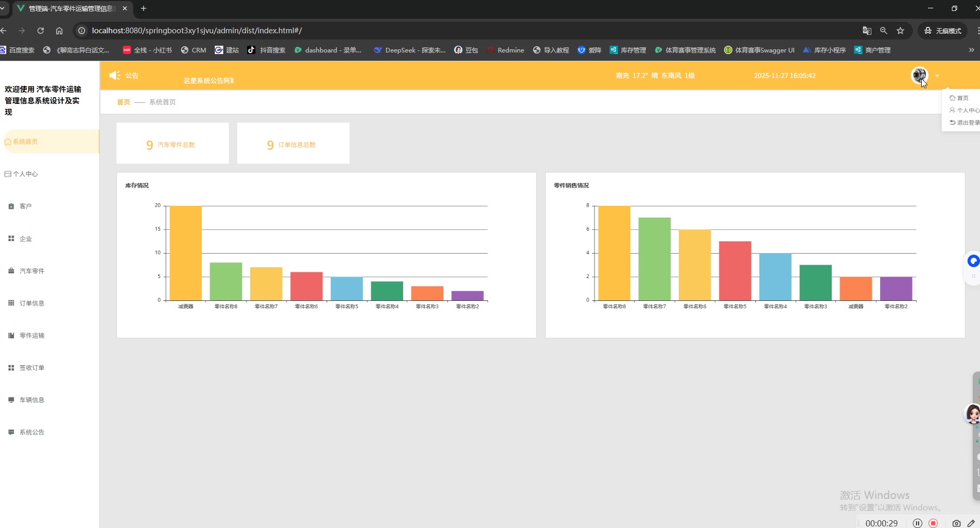Click the 订单信息总数 summary card

293,143
